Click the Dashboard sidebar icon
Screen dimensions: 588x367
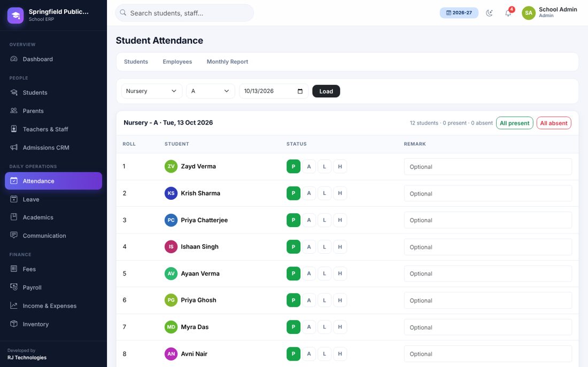coord(14,59)
